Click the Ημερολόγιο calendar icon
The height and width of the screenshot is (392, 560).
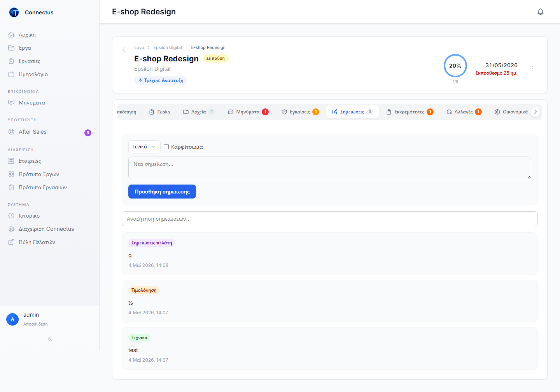pos(11,74)
